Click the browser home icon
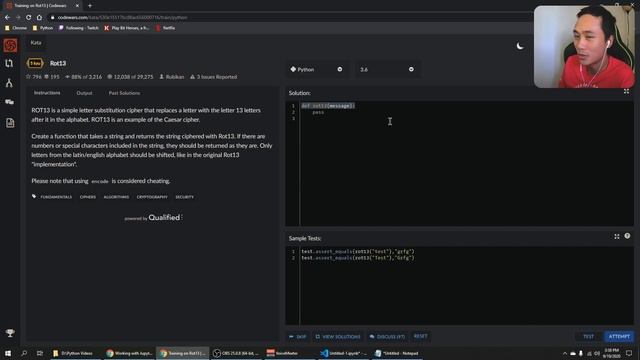The height and width of the screenshot is (360, 640). point(39,18)
